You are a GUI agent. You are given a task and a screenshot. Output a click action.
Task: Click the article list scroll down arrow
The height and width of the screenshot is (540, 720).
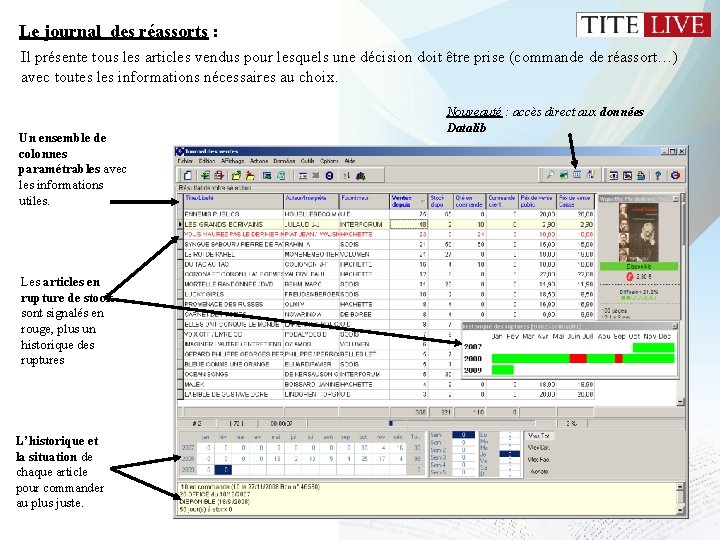tap(681, 402)
